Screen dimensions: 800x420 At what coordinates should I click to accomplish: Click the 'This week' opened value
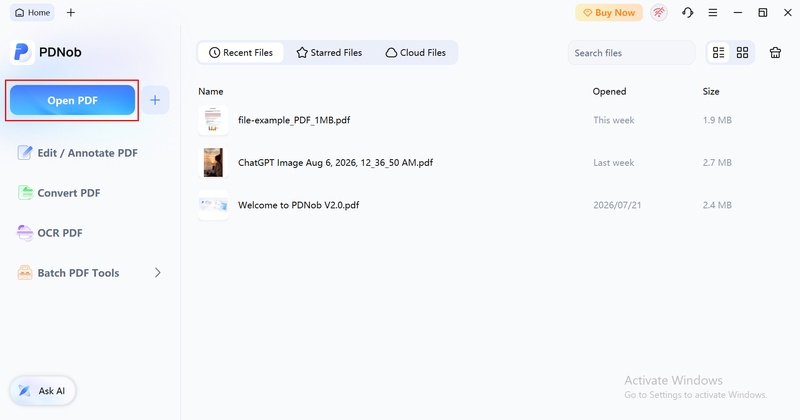[614, 120]
